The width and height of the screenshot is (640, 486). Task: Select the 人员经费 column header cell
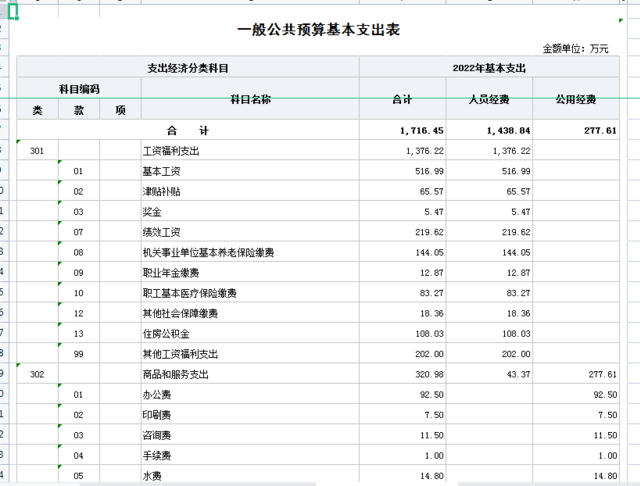(x=489, y=100)
